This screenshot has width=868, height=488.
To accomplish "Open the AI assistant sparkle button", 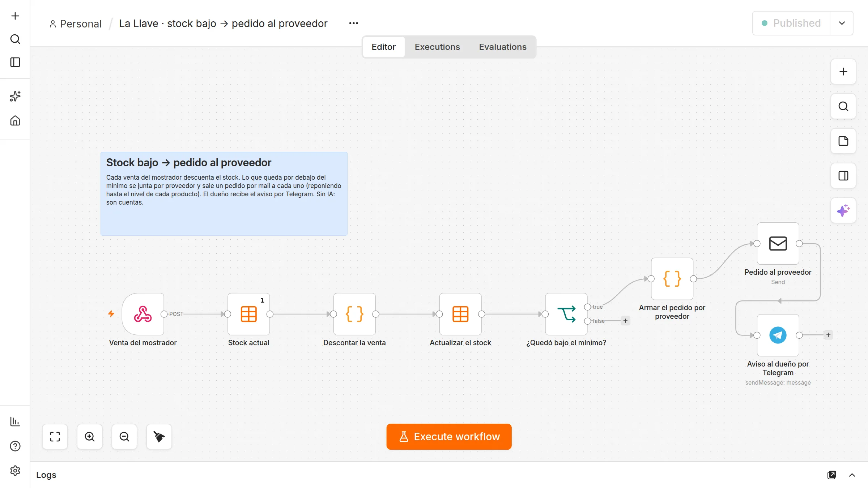I will [843, 210].
